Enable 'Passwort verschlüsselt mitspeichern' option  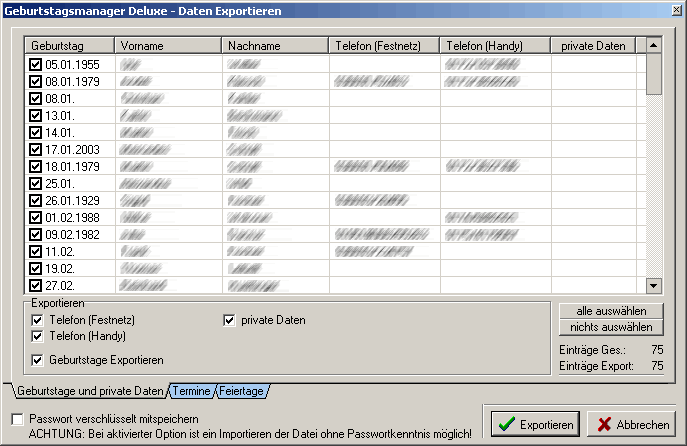point(17,418)
